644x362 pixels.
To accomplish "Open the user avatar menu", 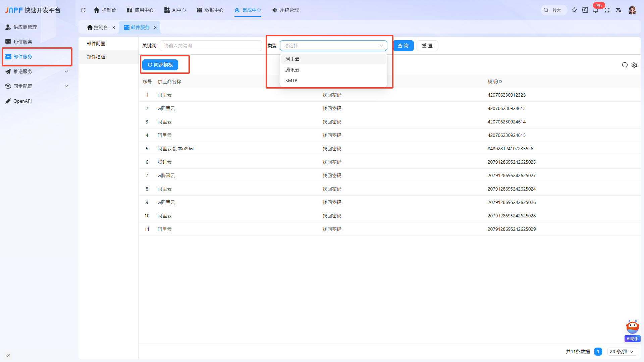I will click(x=632, y=10).
